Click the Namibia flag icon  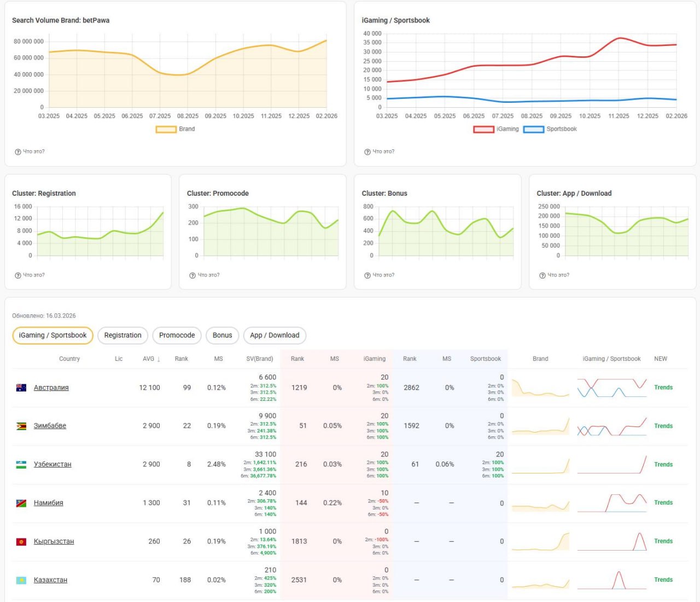(x=21, y=503)
